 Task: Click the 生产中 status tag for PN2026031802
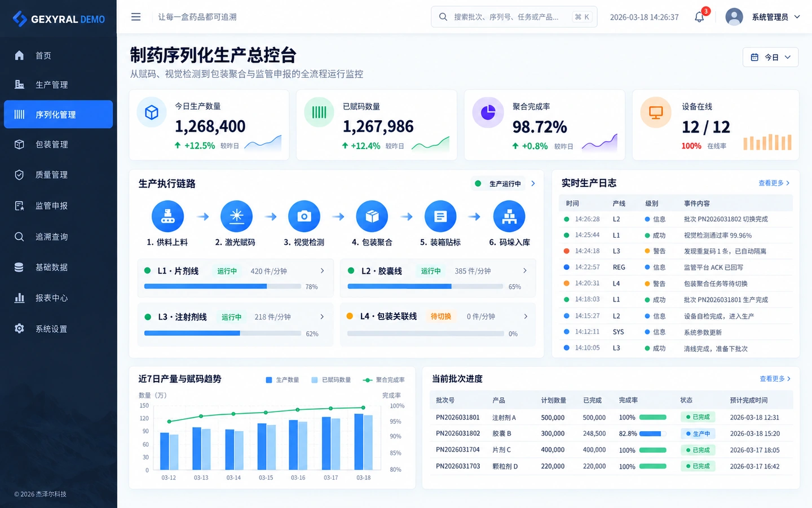pyautogui.click(x=698, y=433)
